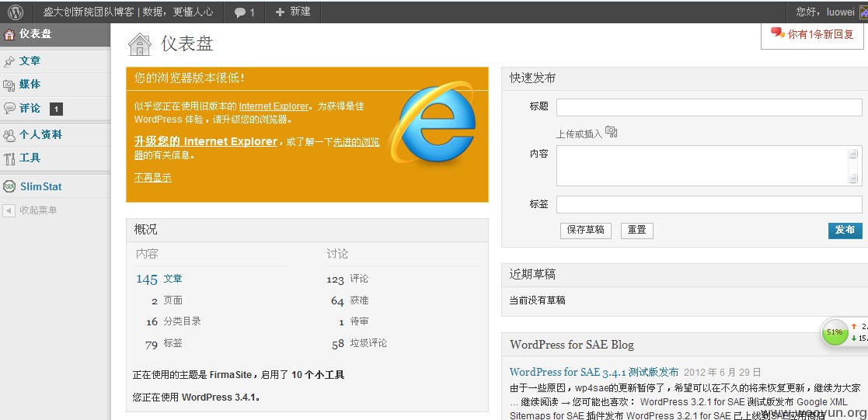Image resolution: width=868 pixels, height=420 pixels.
Task: Click the plus 新建 new content item
Action: coord(293,12)
